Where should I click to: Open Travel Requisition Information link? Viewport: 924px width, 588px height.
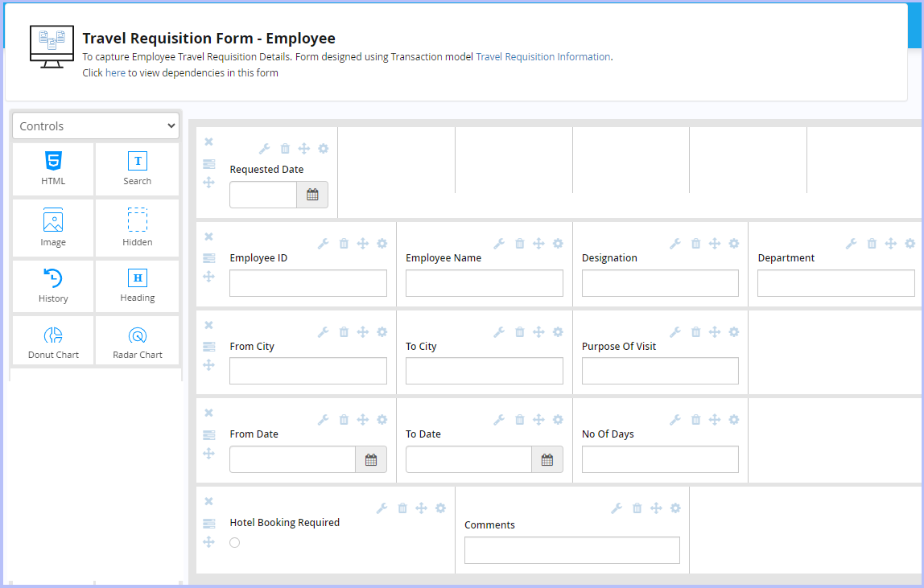coord(542,57)
